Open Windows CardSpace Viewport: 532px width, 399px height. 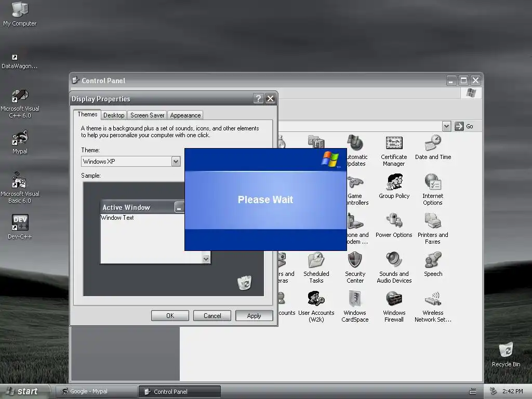click(x=355, y=307)
